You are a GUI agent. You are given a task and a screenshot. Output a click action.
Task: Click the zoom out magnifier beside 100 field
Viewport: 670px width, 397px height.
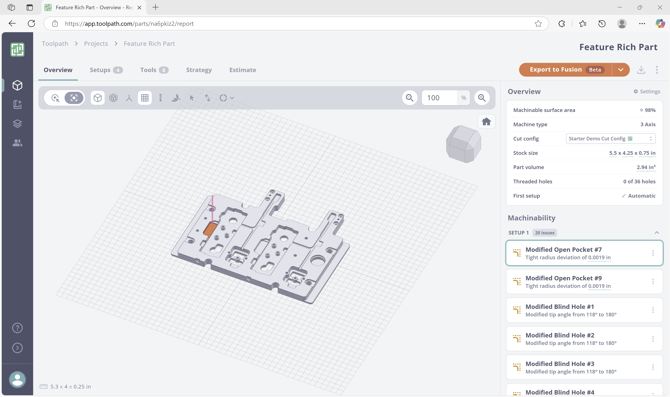point(409,98)
